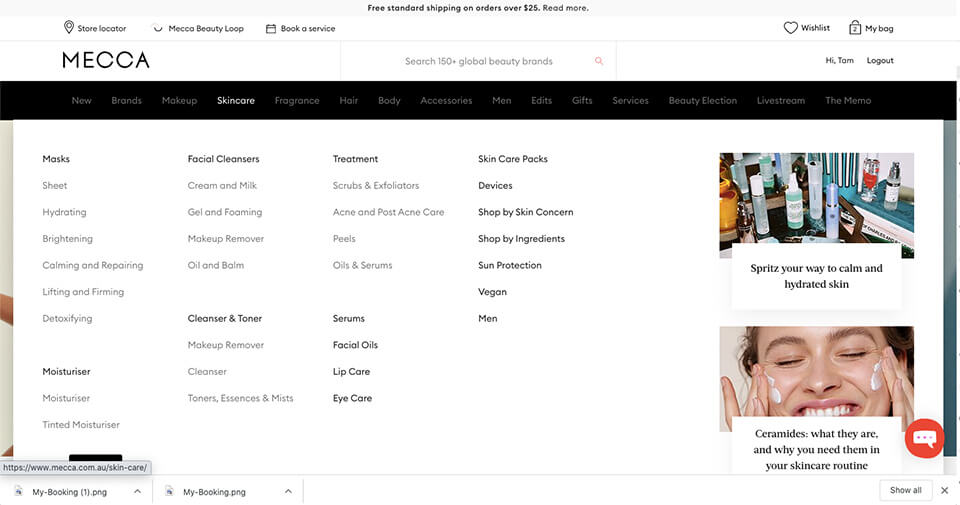Choose Peels link
This screenshot has height=505, width=960.
click(x=344, y=239)
